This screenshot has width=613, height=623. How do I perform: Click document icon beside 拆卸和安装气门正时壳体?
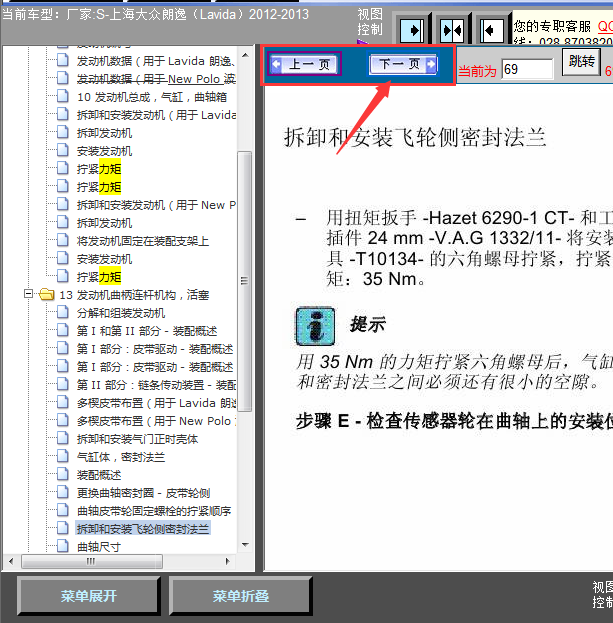[x=62, y=438]
